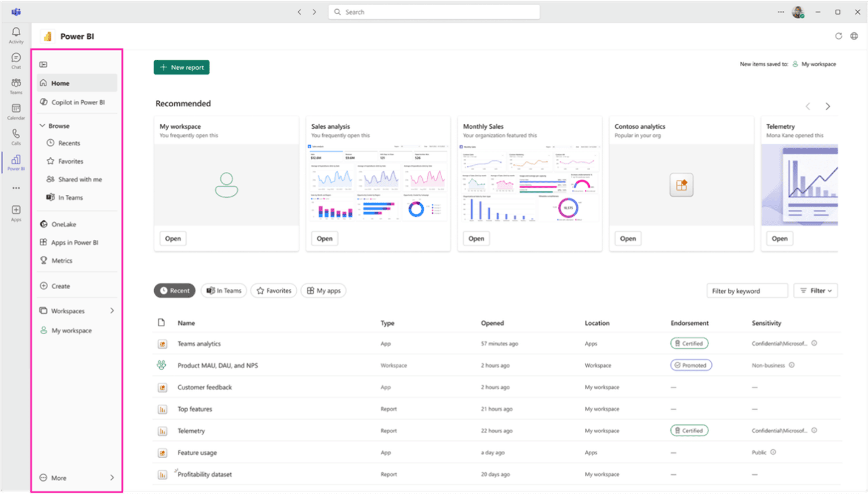The height and width of the screenshot is (495, 868).
Task: Open the Filter dropdown
Action: (x=815, y=291)
